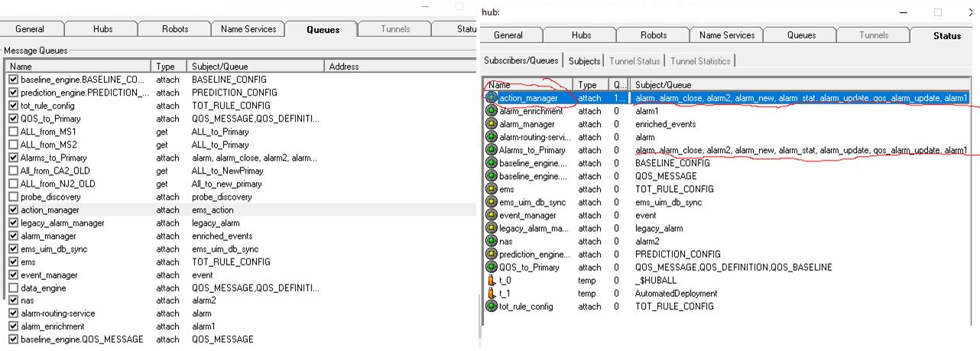Click the temp queue icon for t_0
The height and width of the screenshot is (351, 980).
(492, 281)
